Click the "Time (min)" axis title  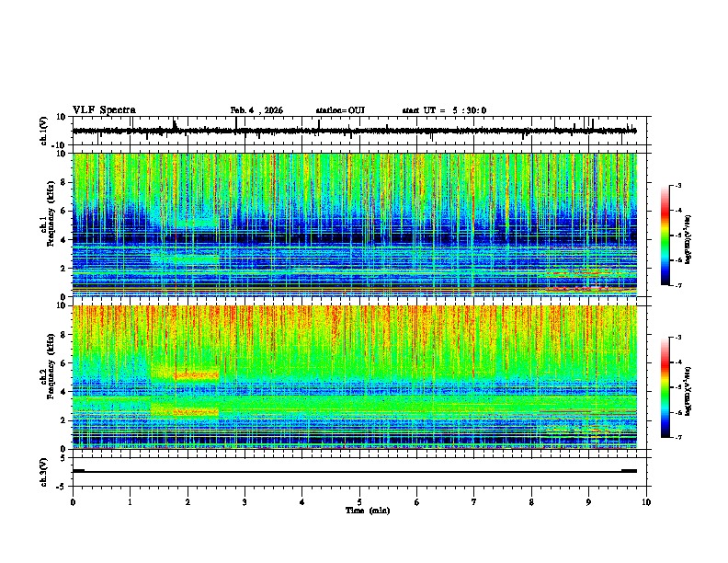pyautogui.click(x=368, y=511)
